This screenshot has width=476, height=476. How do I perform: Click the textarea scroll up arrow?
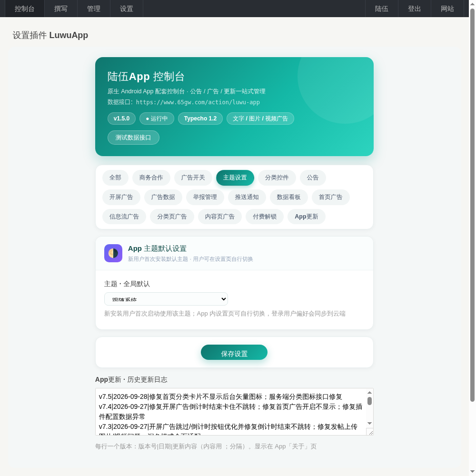pos(369,393)
